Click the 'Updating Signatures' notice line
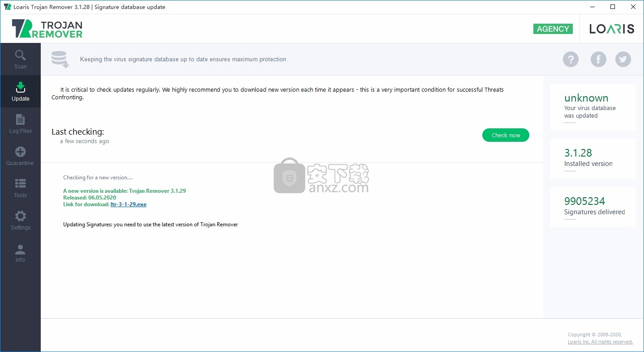The width and height of the screenshot is (644, 352). coord(150,225)
